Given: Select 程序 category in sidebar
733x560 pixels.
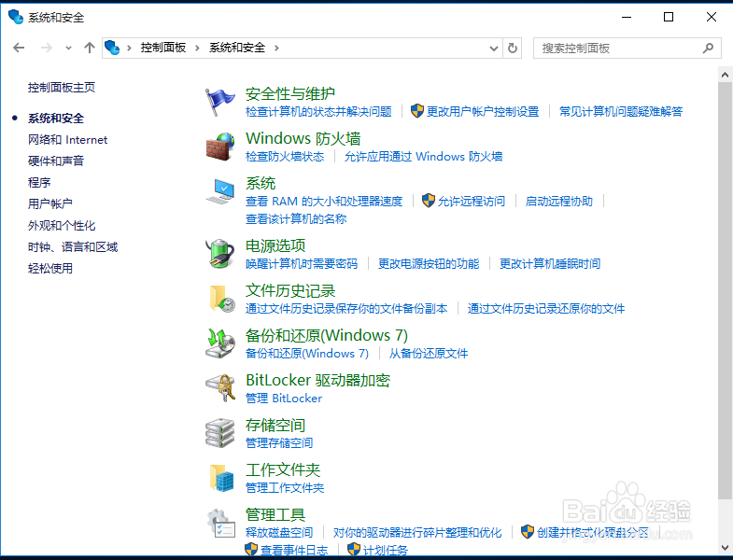Looking at the screenshot, I should 39,182.
